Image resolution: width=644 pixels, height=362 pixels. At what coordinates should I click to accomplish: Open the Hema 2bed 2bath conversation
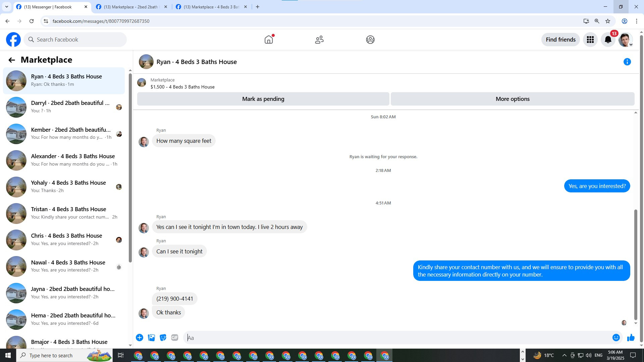64,319
